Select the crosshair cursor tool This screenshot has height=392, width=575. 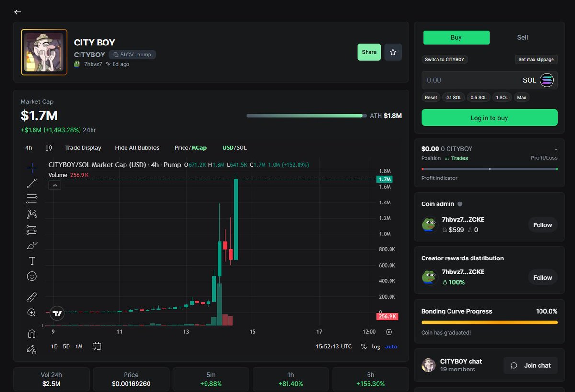(32, 168)
